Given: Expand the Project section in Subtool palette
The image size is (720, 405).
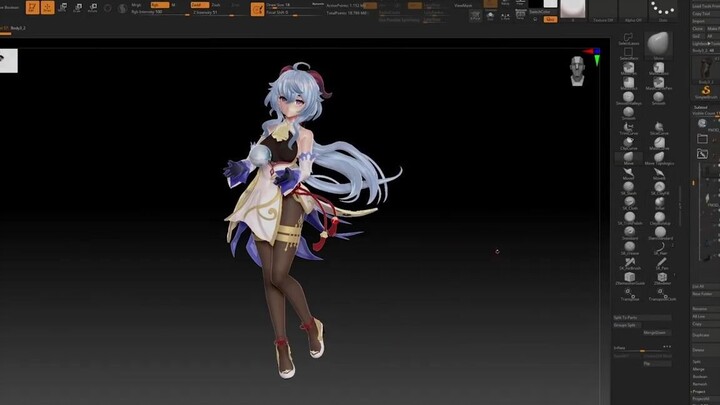Looking at the screenshot, I should point(699,392).
